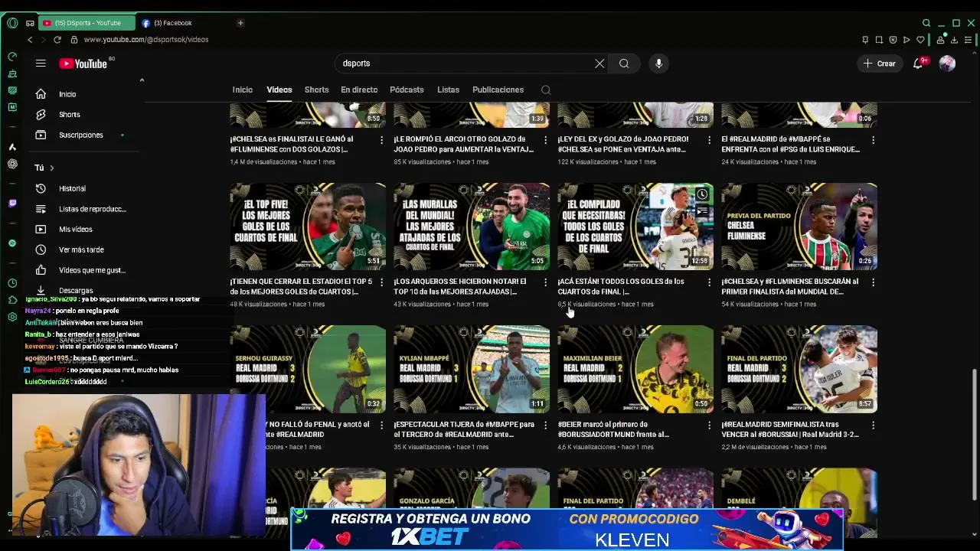The image size is (980, 551).
Task: Open options for ACÁ ESTÁN TODOS LOS GOLES video
Action: [709, 282]
